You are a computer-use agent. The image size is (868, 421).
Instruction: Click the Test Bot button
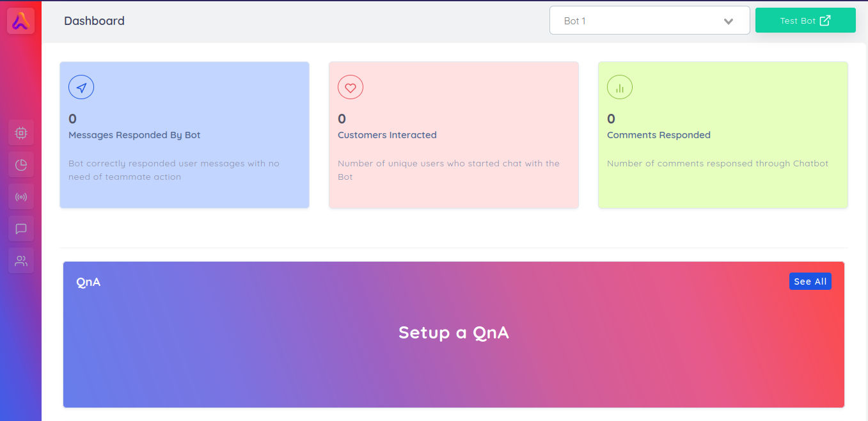(x=805, y=20)
